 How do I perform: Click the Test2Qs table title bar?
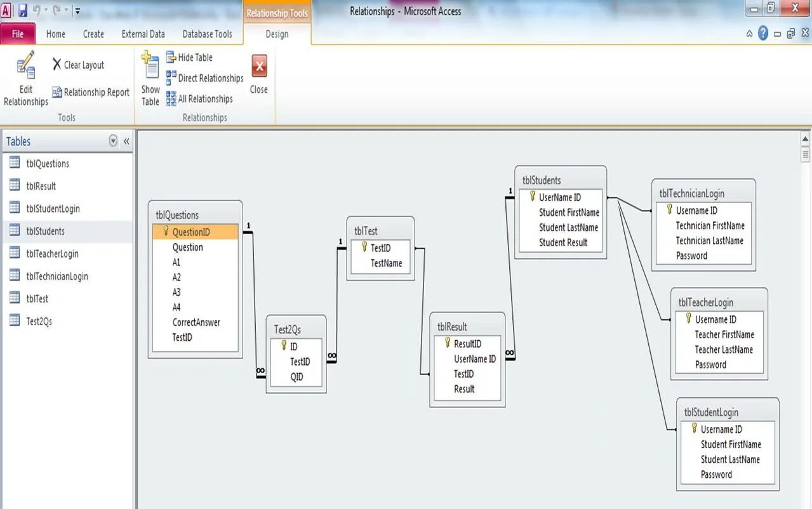coord(296,329)
